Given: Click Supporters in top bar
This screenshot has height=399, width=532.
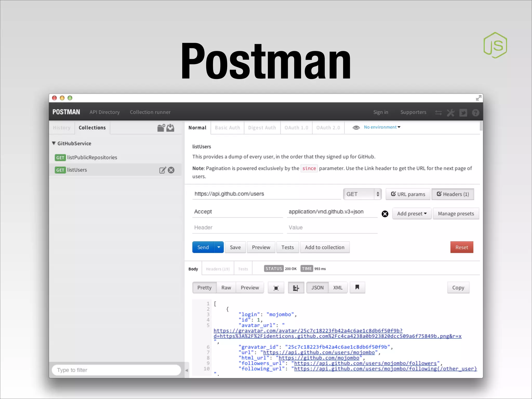Looking at the screenshot, I should (x=413, y=112).
